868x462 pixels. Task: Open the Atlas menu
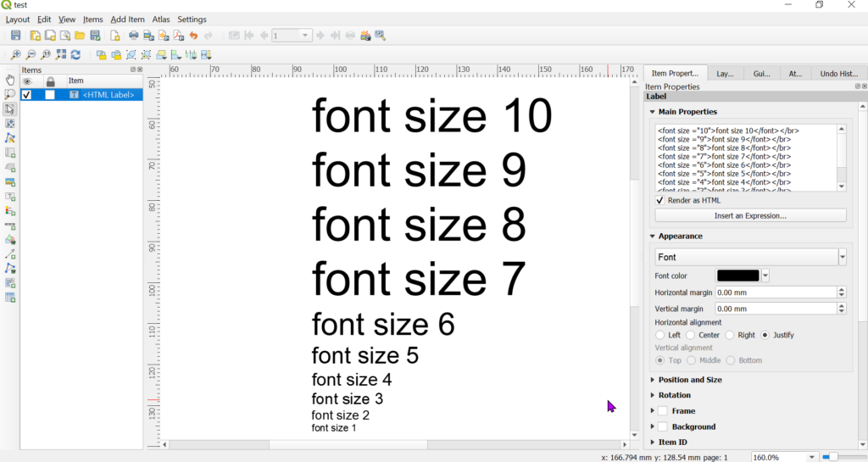(161, 19)
